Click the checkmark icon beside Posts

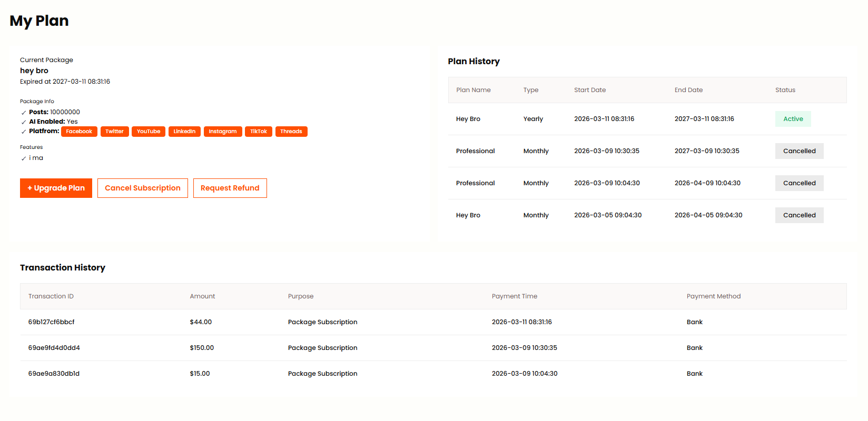[24, 113]
